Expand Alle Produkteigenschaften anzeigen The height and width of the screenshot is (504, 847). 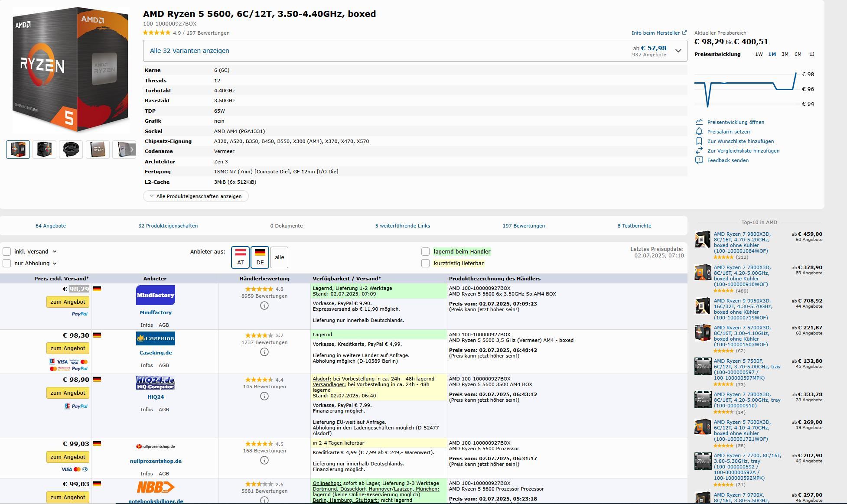[195, 196]
